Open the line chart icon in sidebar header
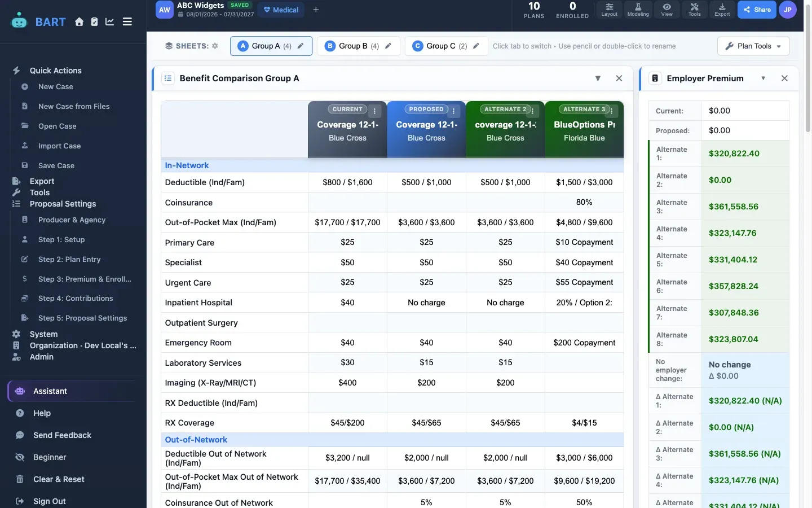Viewport: 812px width, 508px height. coord(109,22)
